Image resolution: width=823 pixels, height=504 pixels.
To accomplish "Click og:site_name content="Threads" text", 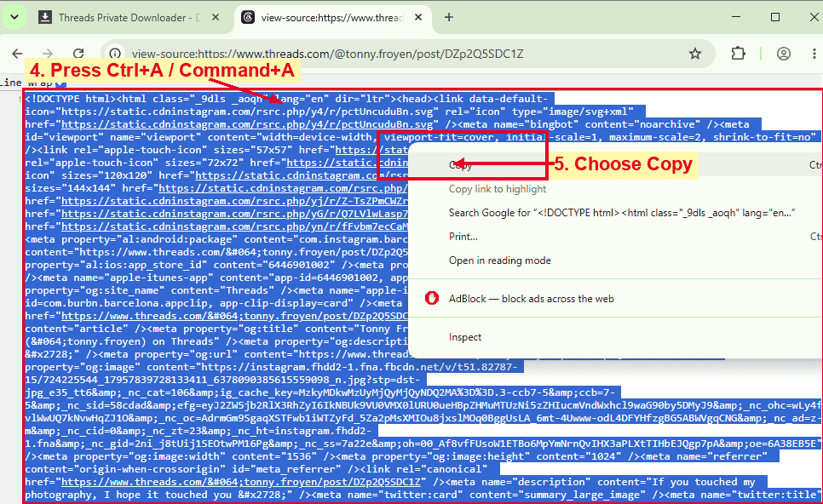I will pyautogui.click(x=222, y=290).
